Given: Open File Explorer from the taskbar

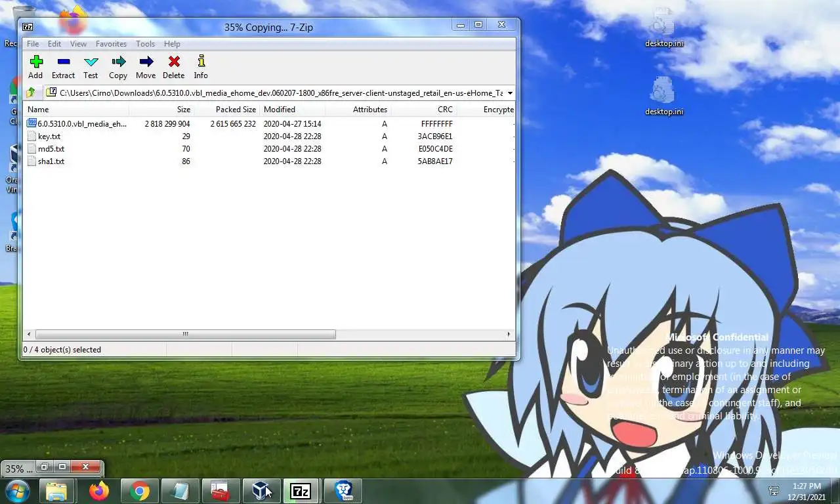Looking at the screenshot, I should pos(56,491).
